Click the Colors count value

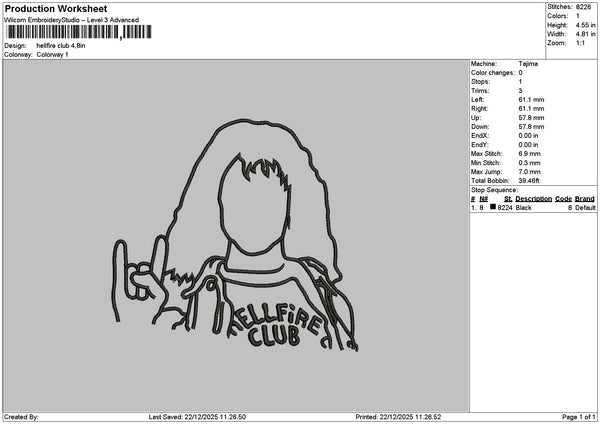(x=577, y=16)
